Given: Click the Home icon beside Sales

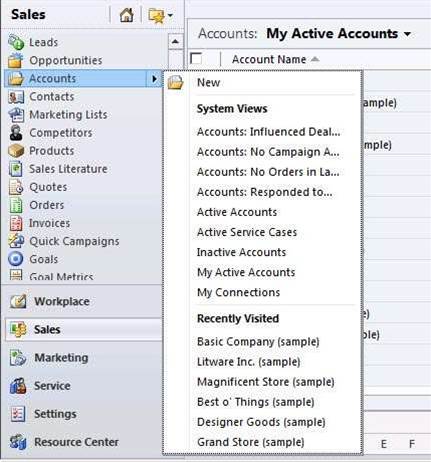Looking at the screenshot, I should coord(127,15).
